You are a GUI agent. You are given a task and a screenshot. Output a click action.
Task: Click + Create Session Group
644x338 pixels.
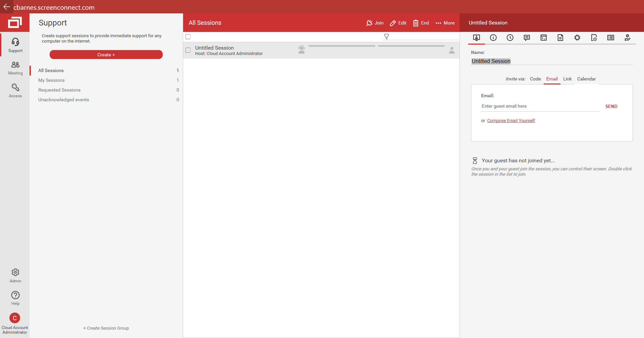106,328
